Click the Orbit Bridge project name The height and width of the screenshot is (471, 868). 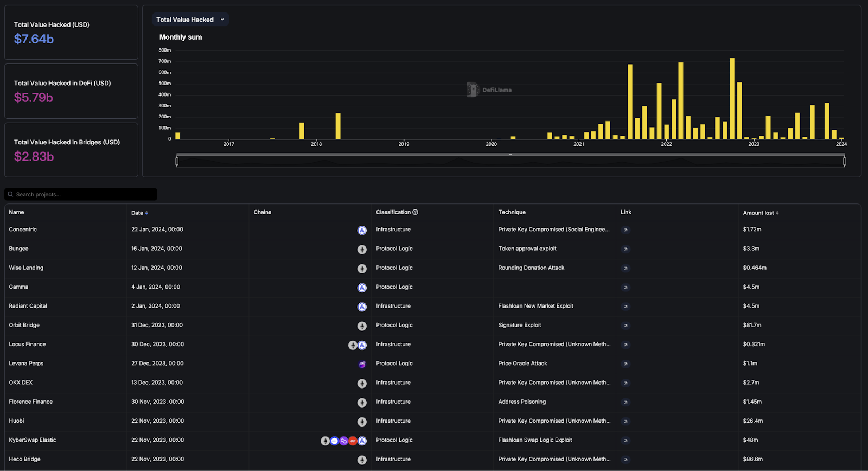24,325
